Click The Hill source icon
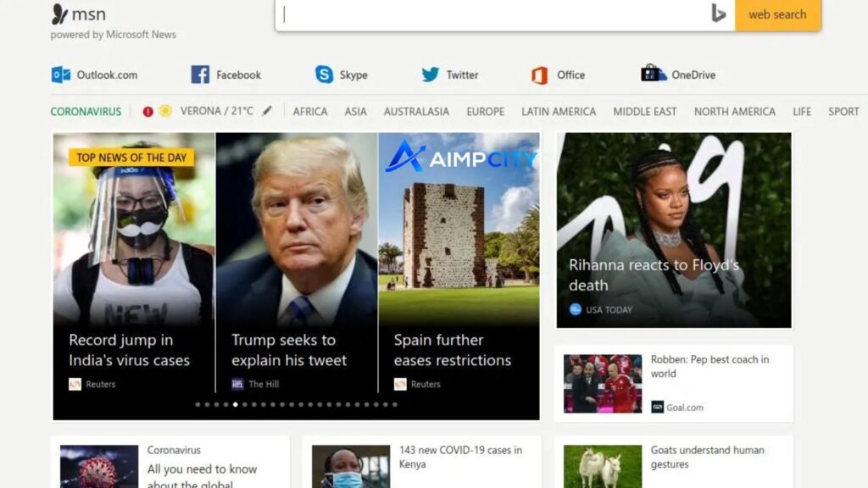 tap(237, 384)
